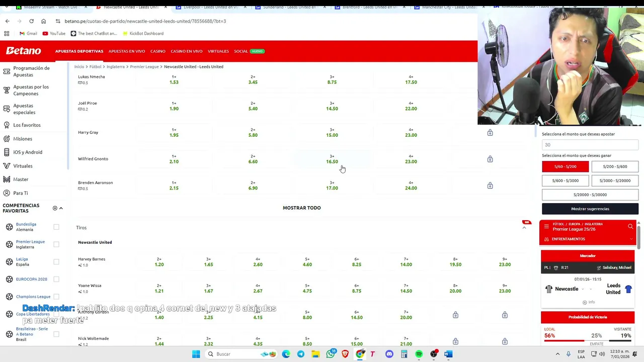Viewport: 644px width, 362px height.
Task: Collapse the Competencias Favoritas section
Action: coord(61,208)
